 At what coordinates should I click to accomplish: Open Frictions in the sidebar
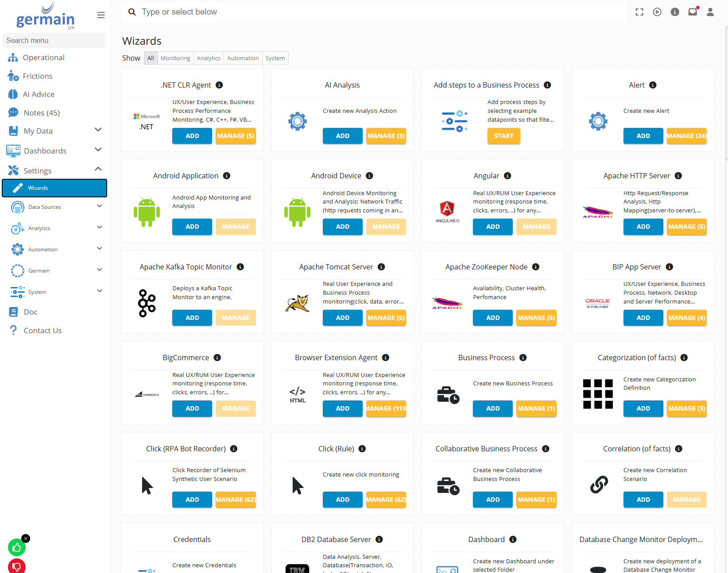pos(38,76)
